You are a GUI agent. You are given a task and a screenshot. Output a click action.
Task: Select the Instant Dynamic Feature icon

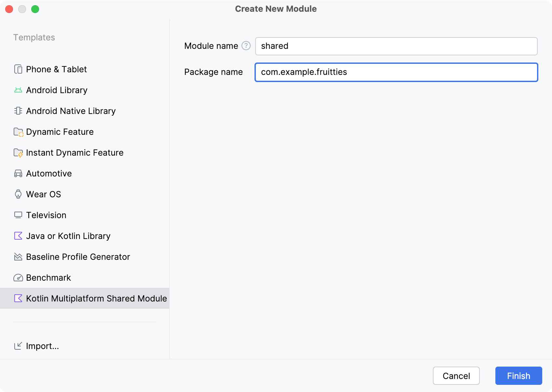(19, 152)
